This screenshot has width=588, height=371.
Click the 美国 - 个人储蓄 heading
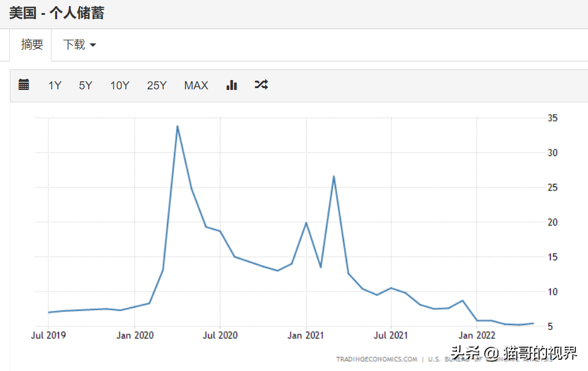[57, 13]
